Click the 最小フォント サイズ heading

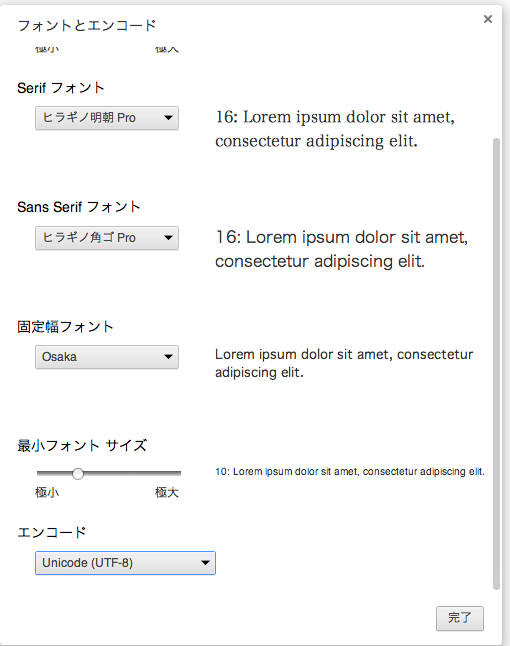point(82,445)
